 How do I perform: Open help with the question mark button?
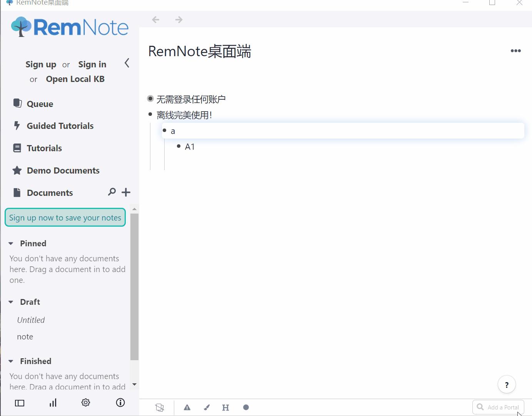click(507, 385)
